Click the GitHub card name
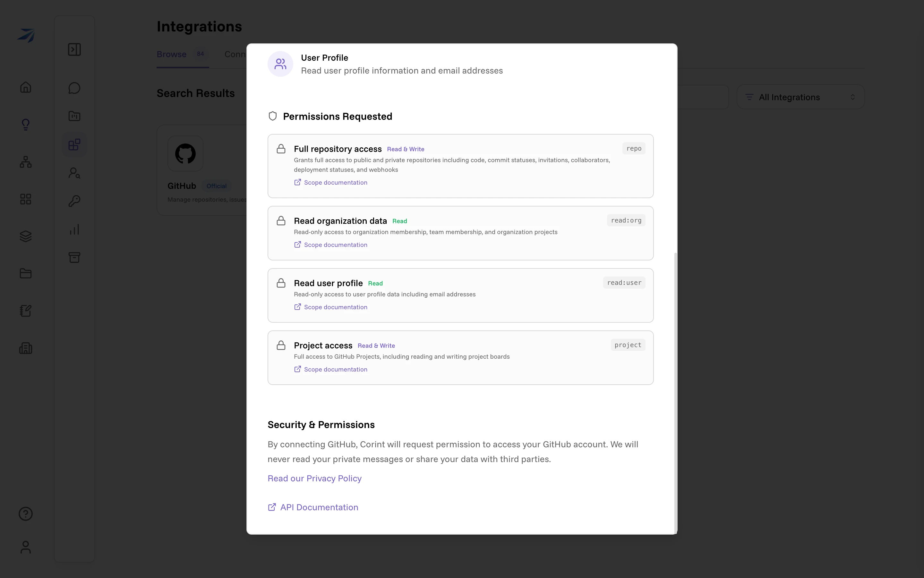Screen dimensions: 924x578 (x=182, y=186)
